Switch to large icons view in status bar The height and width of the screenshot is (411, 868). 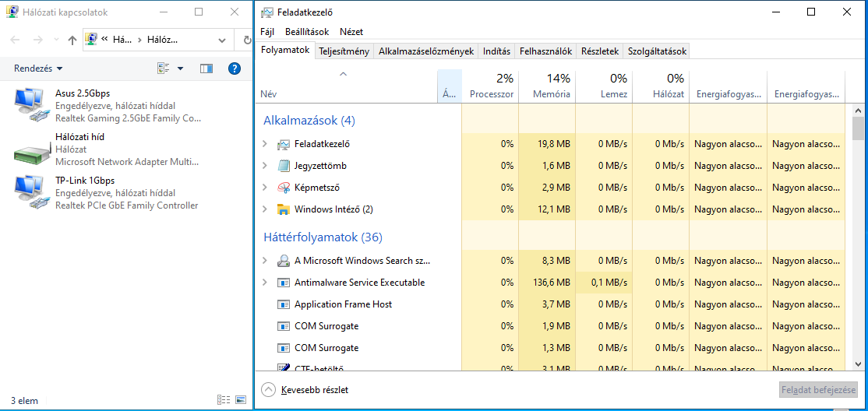pyautogui.click(x=240, y=399)
